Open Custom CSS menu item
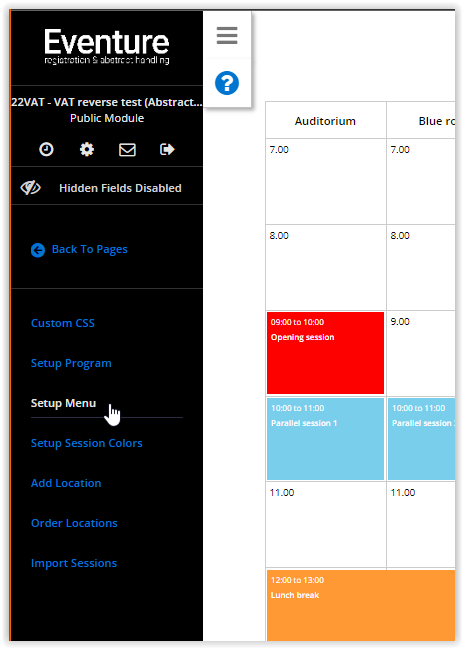Screen dimensions: 463x649 tap(63, 323)
